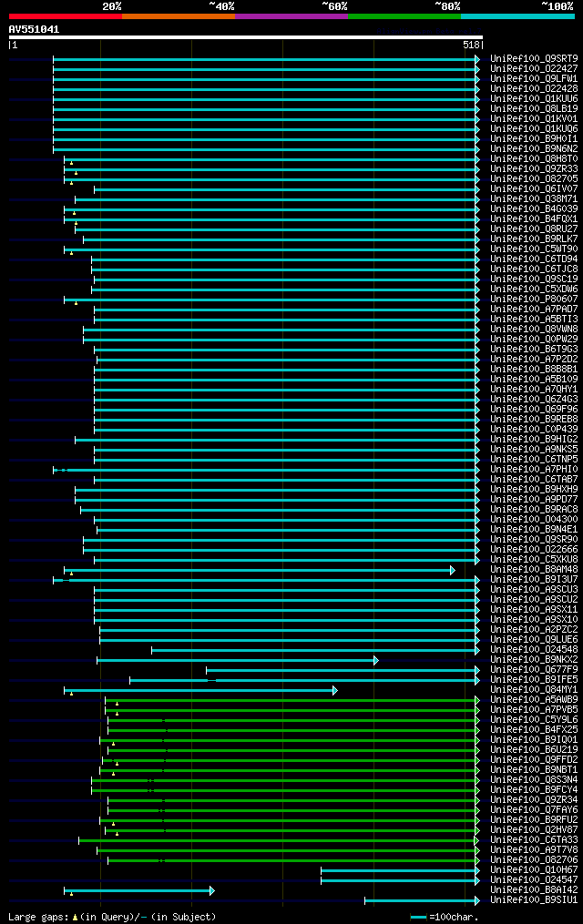
Task: Click the yellow gap marker on Q8H8T0 row
Action: 71,163
